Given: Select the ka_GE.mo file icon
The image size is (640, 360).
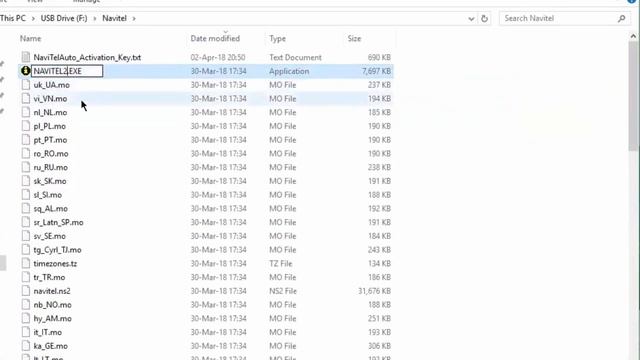Looking at the screenshot, I should 26,346.
